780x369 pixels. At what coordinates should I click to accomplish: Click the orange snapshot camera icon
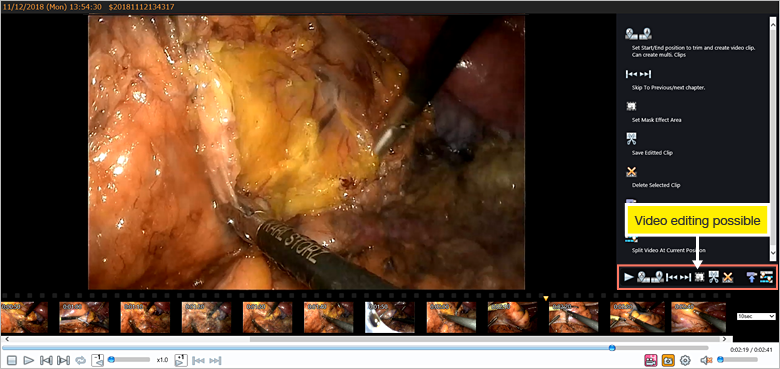click(668, 360)
